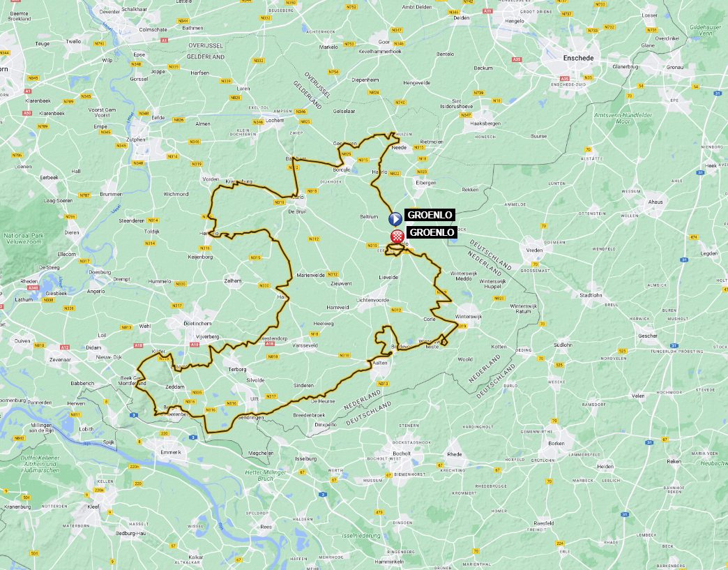Click the blue start marker at Groenlo
Image resolution: width=728 pixels, height=570 pixels.
[395, 218]
